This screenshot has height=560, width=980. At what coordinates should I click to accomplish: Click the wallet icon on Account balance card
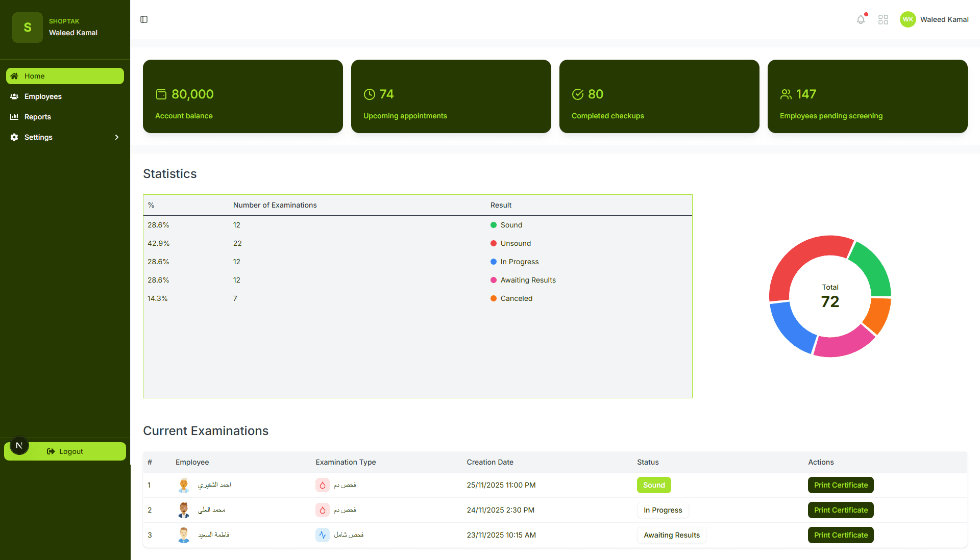[x=161, y=94]
